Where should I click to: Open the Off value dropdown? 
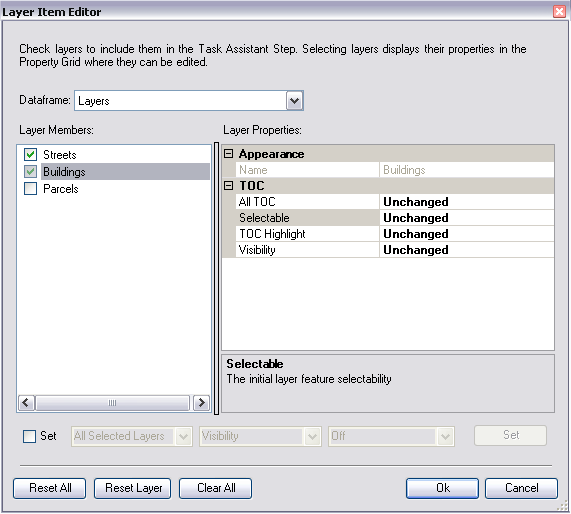[445, 436]
